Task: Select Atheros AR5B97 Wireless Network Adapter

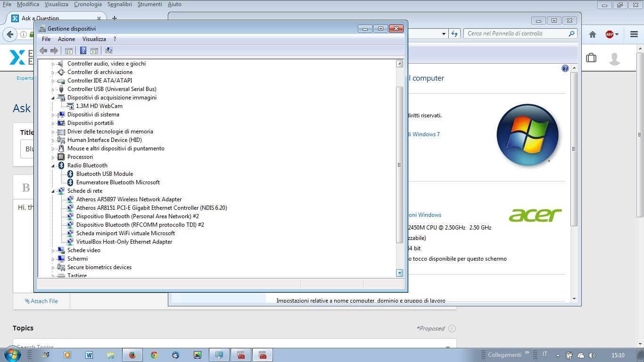Action: click(x=129, y=199)
